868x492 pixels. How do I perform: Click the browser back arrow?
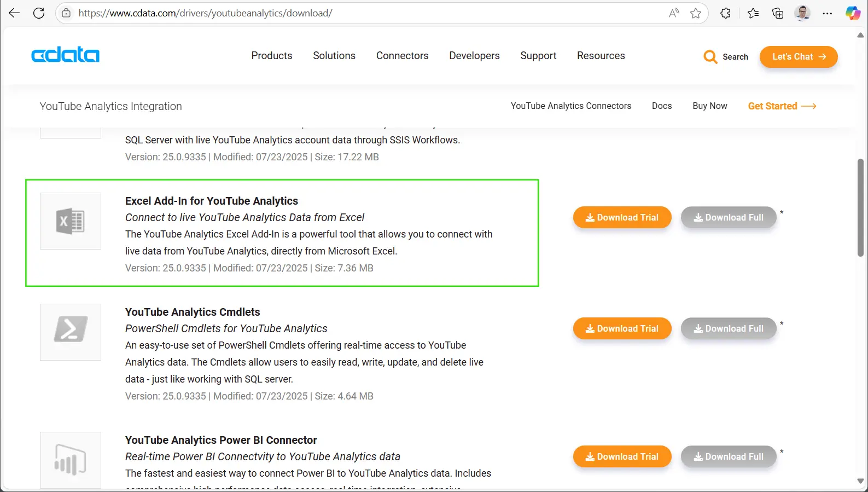click(x=14, y=13)
